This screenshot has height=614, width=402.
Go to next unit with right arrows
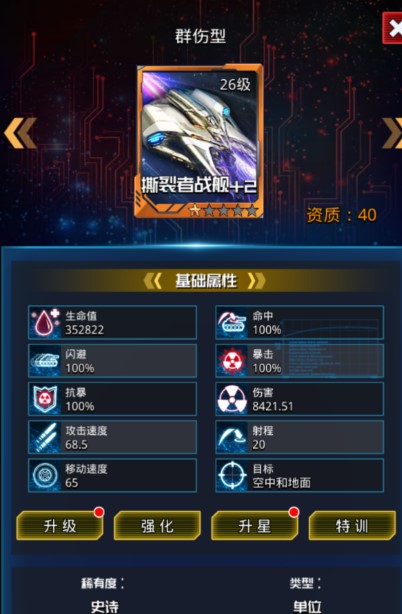click(392, 133)
